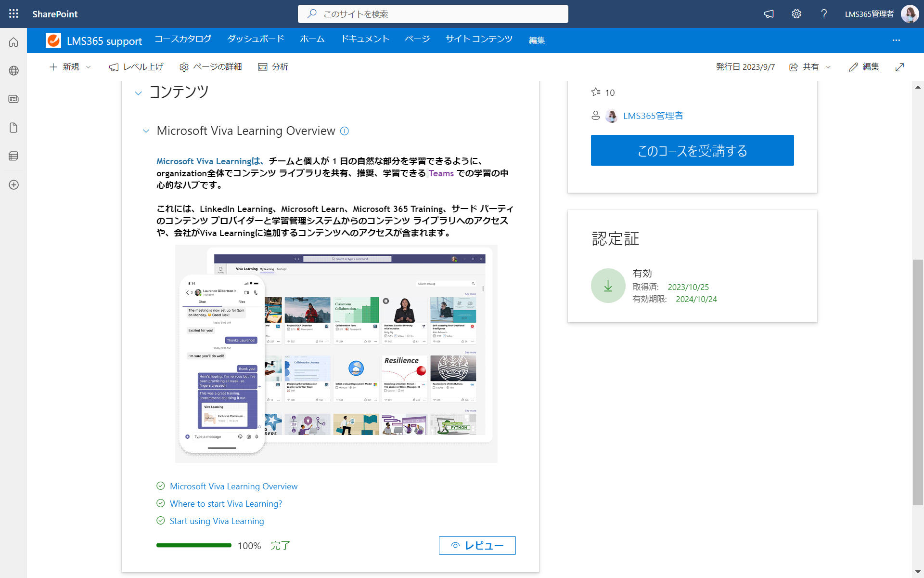Screen dimensions: 924x578
Task: Open ドキュメント nav item
Action: click(365, 39)
